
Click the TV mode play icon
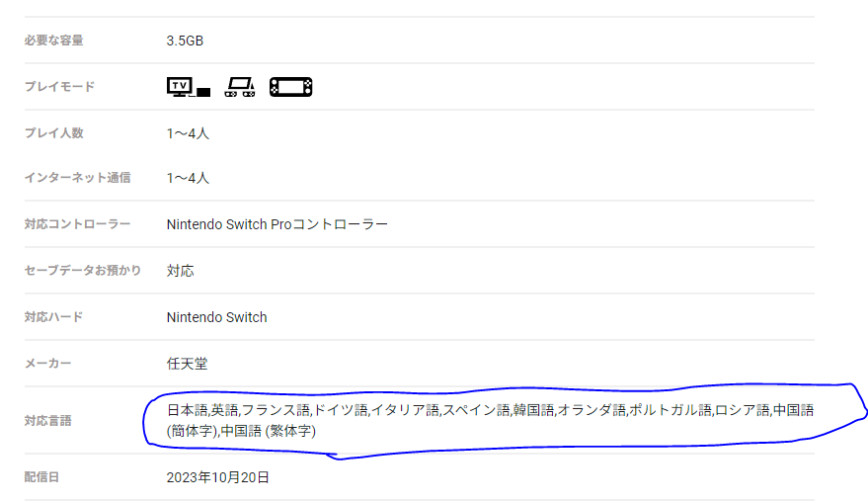(x=189, y=87)
